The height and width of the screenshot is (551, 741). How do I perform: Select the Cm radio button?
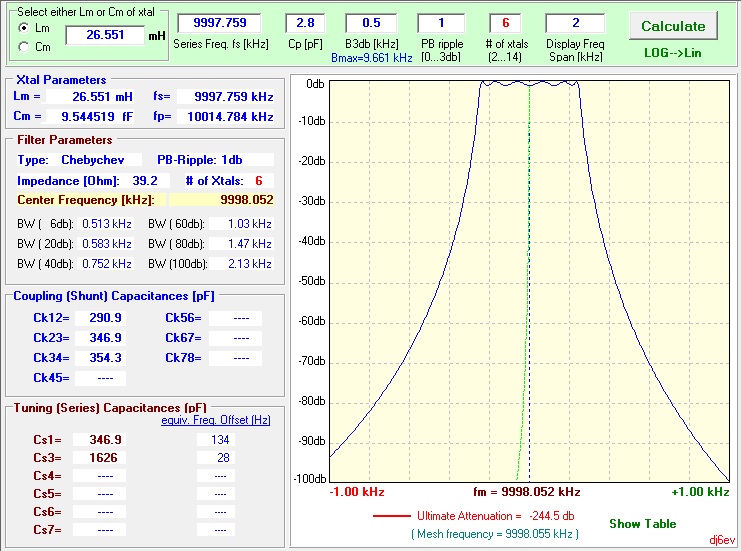(x=24, y=46)
